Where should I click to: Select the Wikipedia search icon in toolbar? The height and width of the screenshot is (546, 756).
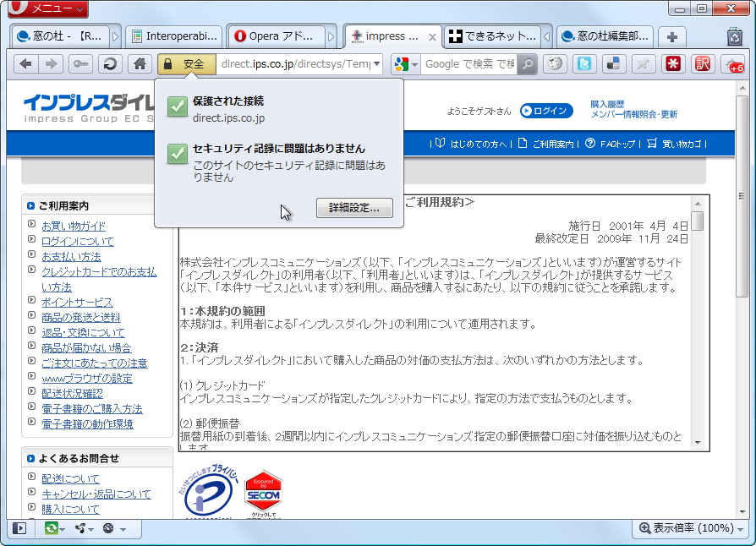click(x=555, y=64)
